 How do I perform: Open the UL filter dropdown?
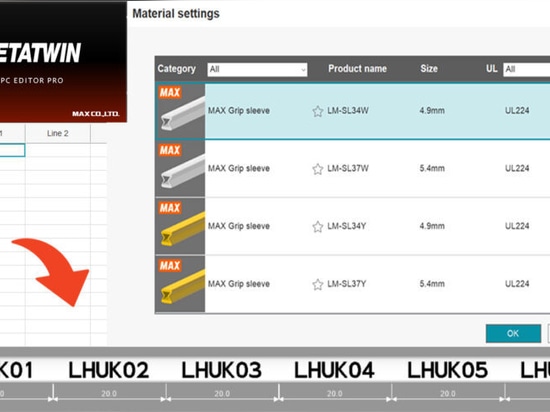click(526, 69)
